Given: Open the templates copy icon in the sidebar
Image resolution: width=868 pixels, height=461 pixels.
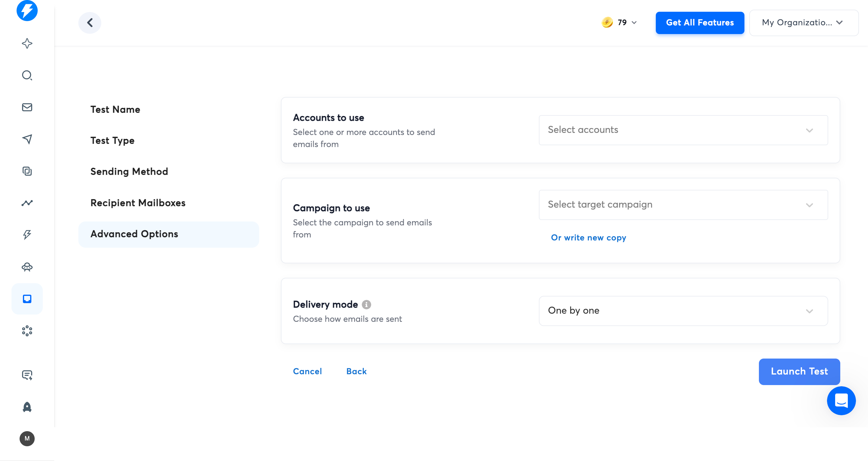Looking at the screenshot, I should click(x=27, y=171).
